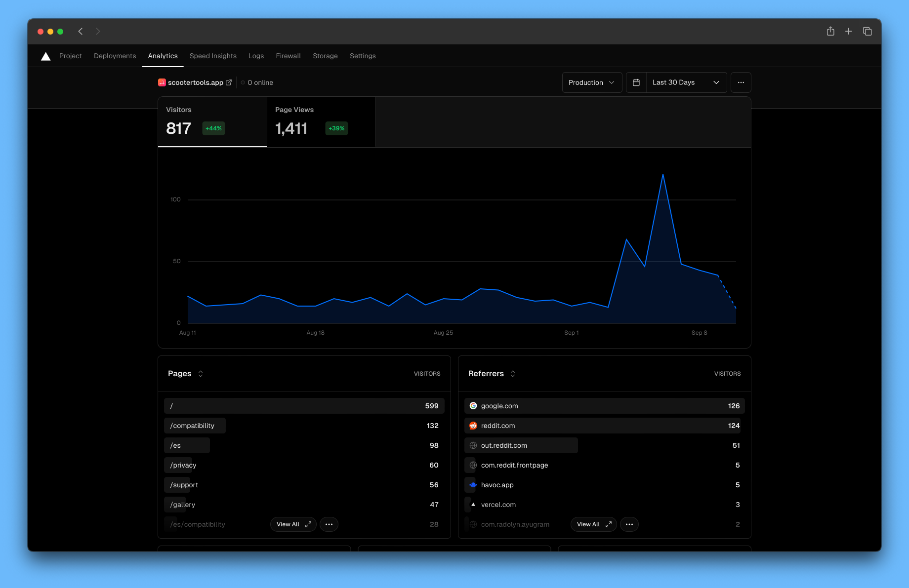Select the /compatibility row in Pages
The image size is (909, 588).
tap(194, 426)
